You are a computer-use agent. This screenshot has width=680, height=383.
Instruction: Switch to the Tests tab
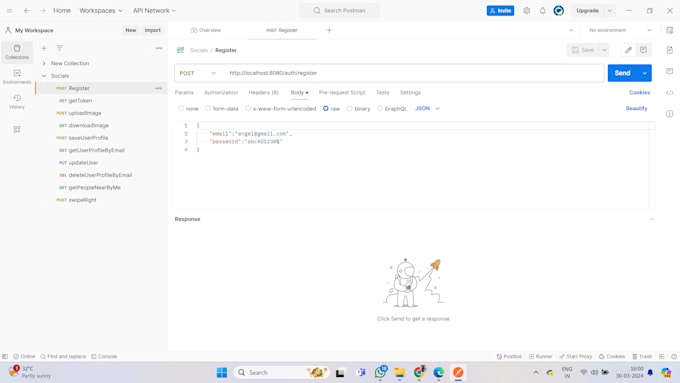tap(382, 92)
